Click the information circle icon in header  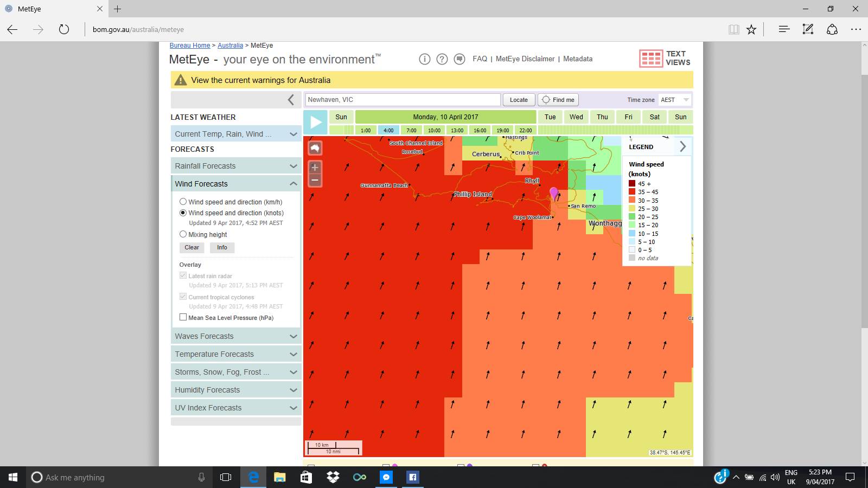[x=424, y=59]
